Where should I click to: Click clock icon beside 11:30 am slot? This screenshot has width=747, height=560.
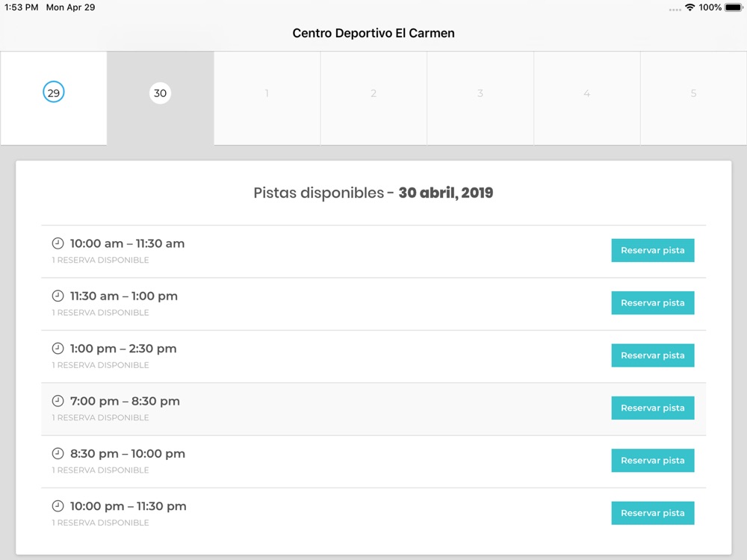pyautogui.click(x=58, y=296)
